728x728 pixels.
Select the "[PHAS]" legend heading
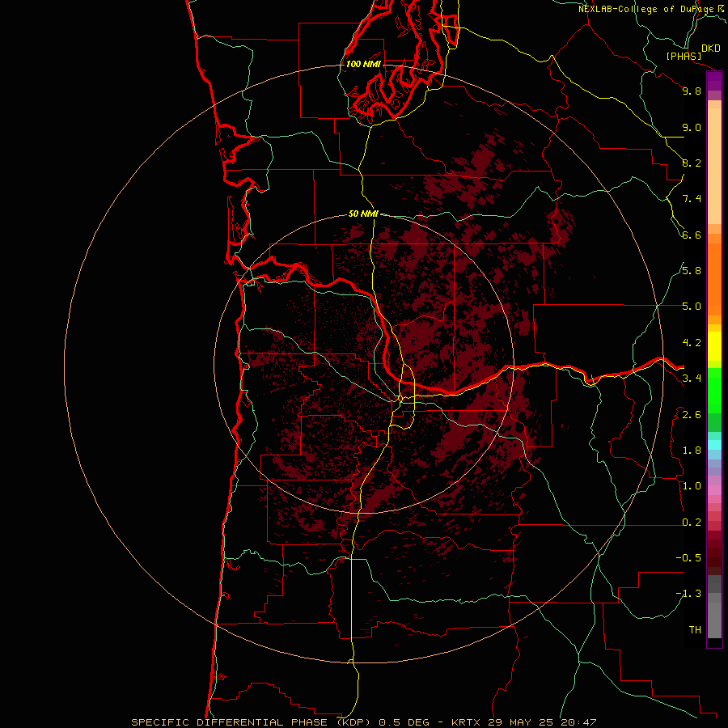[684, 56]
